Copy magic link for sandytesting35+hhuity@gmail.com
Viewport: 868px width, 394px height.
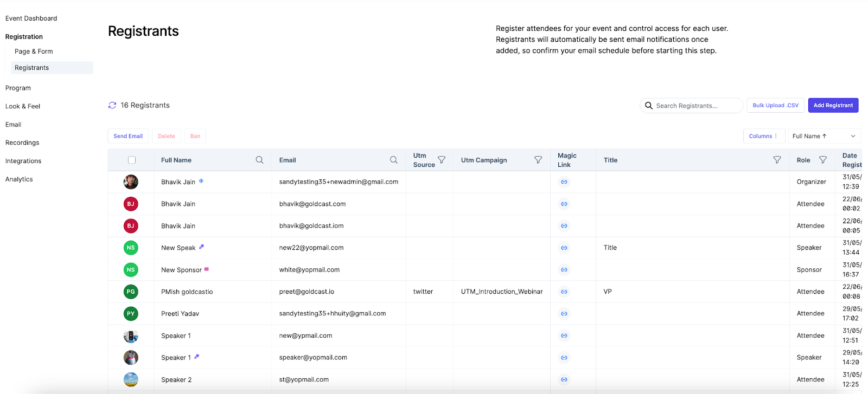coord(564,314)
